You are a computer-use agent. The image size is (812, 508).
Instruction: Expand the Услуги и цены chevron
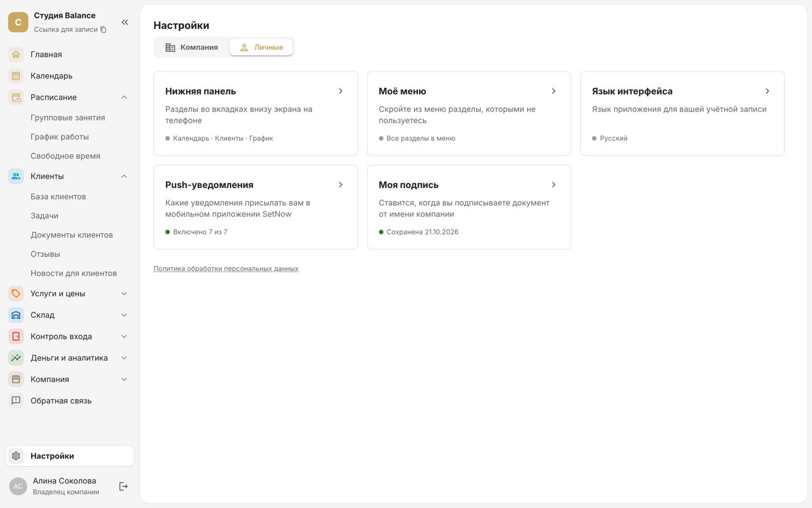124,294
